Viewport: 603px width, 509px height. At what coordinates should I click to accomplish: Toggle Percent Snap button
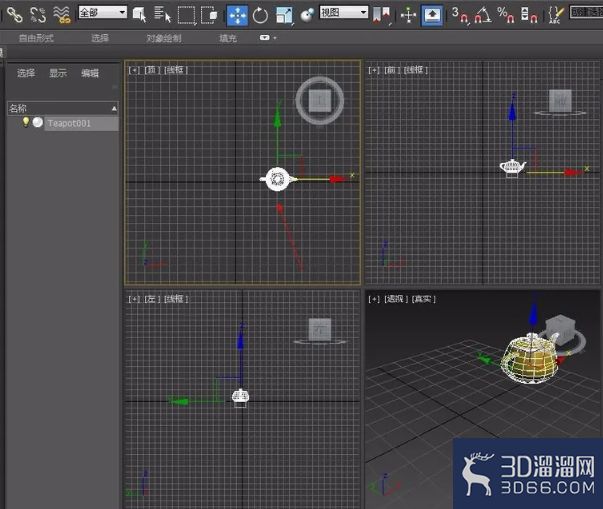point(506,15)
